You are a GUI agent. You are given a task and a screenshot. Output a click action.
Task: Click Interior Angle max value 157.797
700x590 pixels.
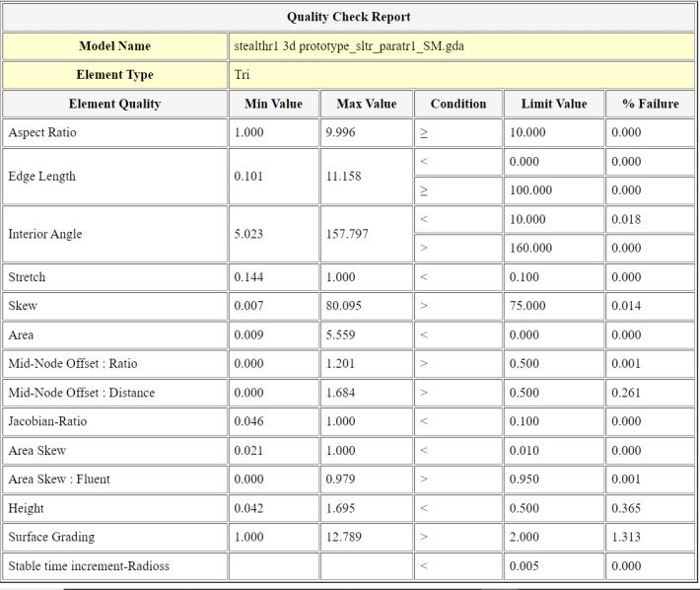tap(347, 234)
